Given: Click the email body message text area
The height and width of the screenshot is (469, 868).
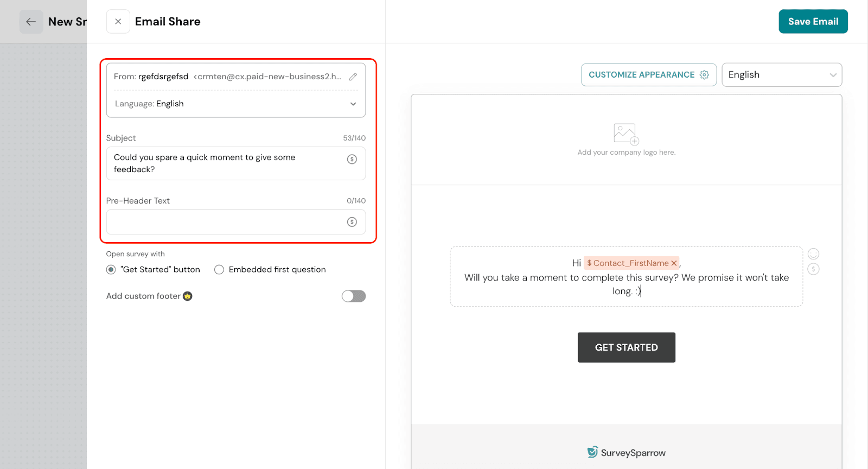Looking at the screenshot, I should 626,278.
